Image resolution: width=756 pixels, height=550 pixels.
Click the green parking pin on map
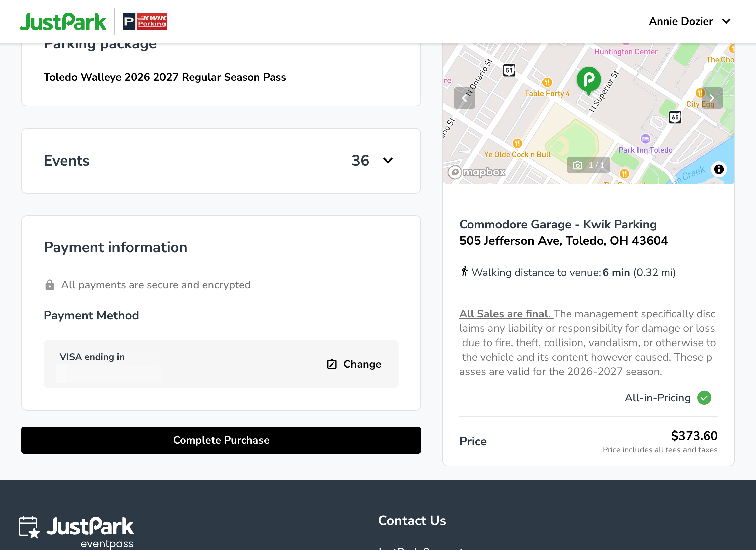point(588,81)
